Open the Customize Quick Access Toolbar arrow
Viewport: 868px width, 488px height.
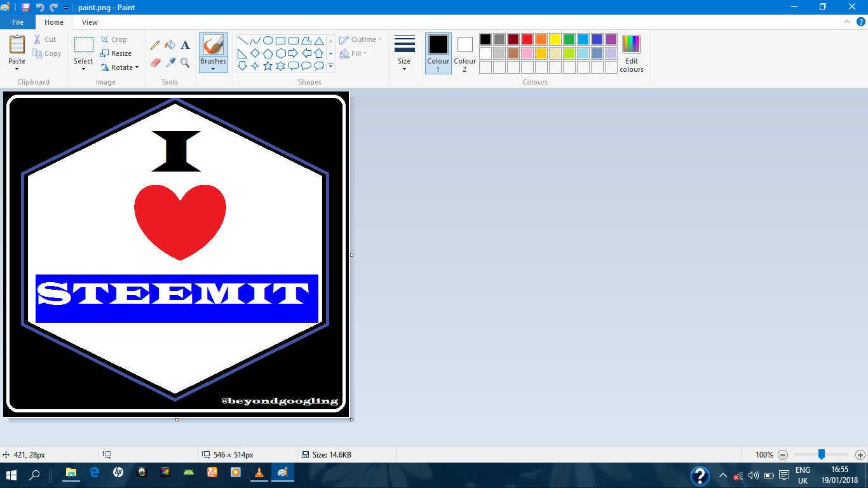point(65,8)
